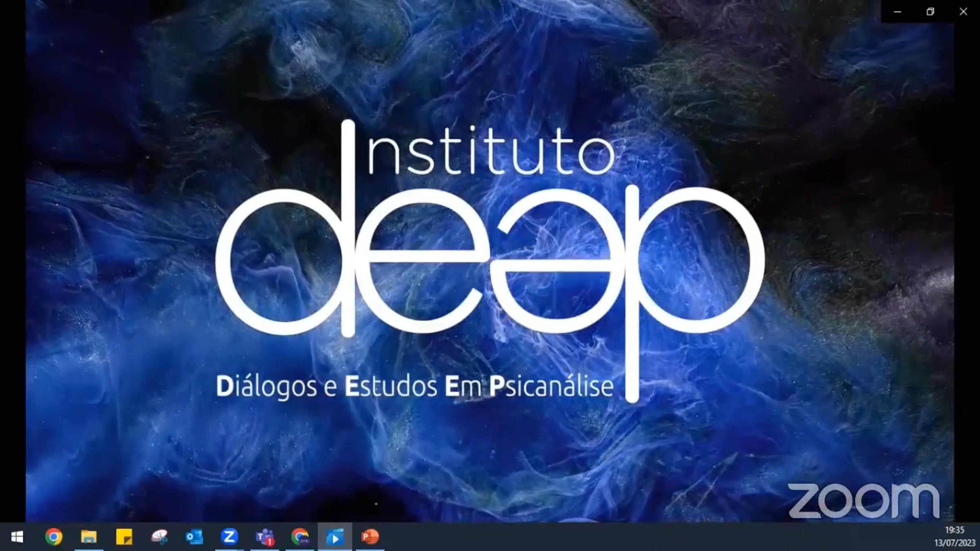Open the Chrome icon with deep badge
Image resolution: width=980 pixels, height=551 pixels.
coord(300,537)
